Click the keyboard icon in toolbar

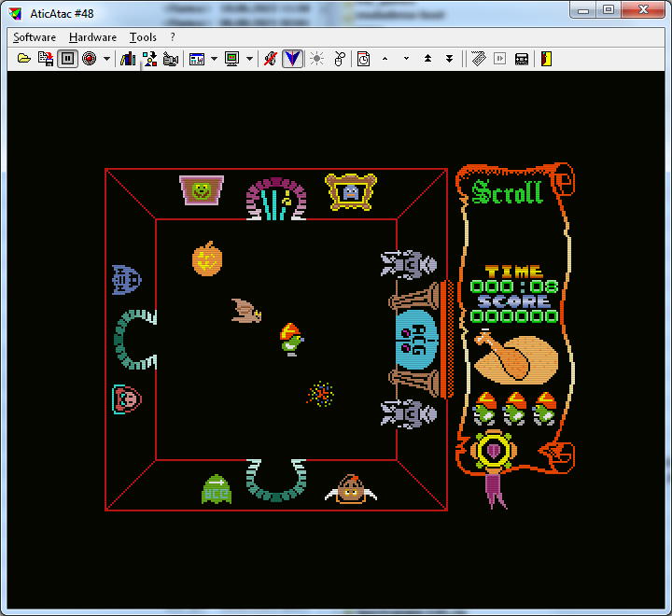coord(479,59)
